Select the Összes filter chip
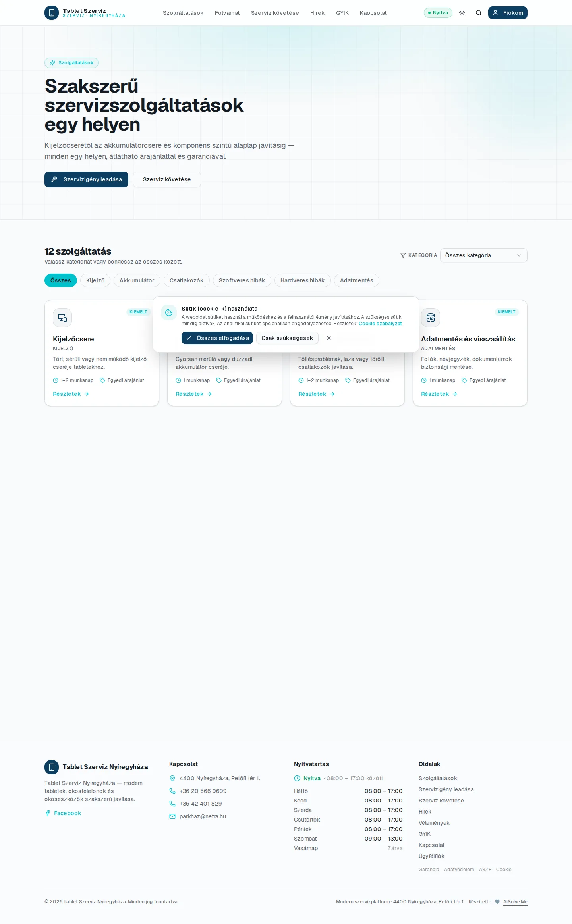 [x=61, y=280]
